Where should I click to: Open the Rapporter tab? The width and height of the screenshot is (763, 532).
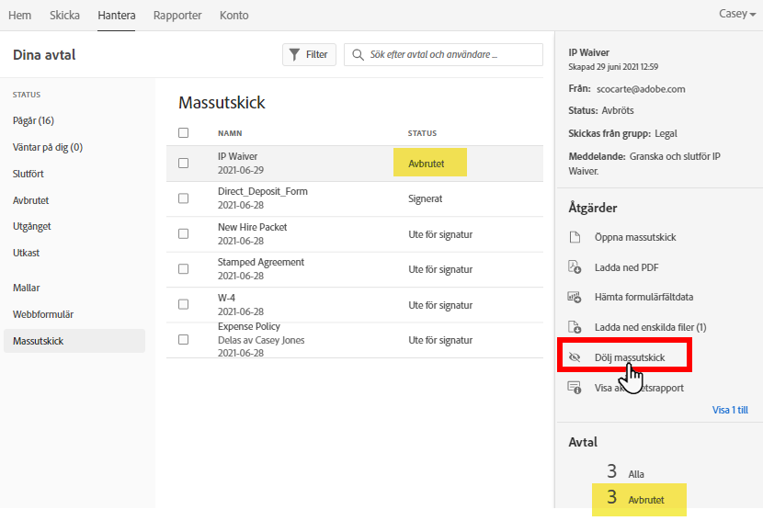point(177,16)
